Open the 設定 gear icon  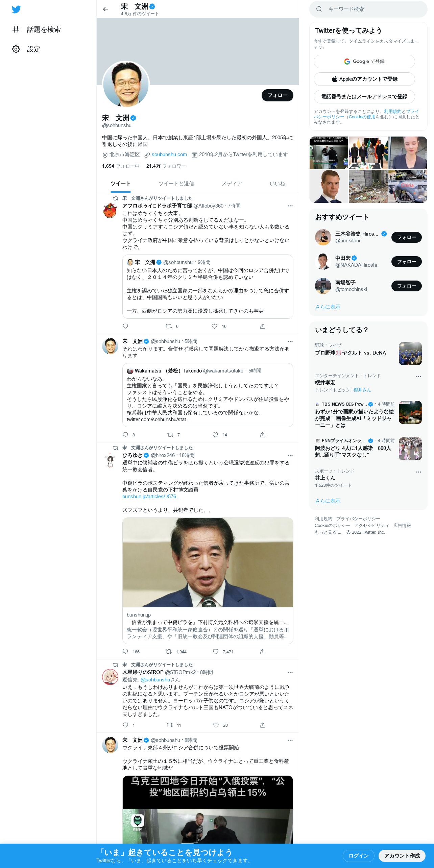tap(16, 49)
